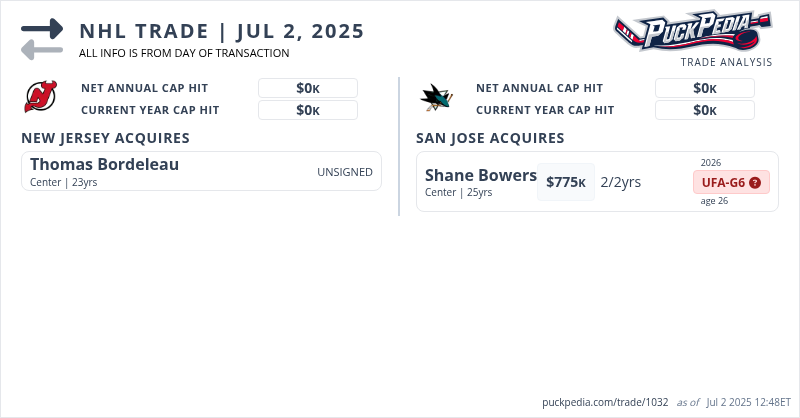Screen dimensions: 800x418
Task: Select New Jersey's current year cap hit value
Action: tap(308, 110)
